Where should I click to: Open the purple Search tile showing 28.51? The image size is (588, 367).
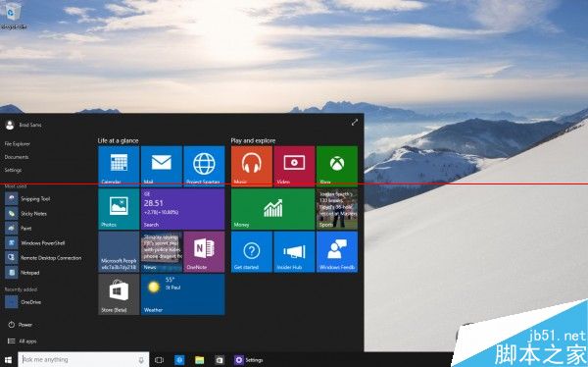click(x=182, y=209)
